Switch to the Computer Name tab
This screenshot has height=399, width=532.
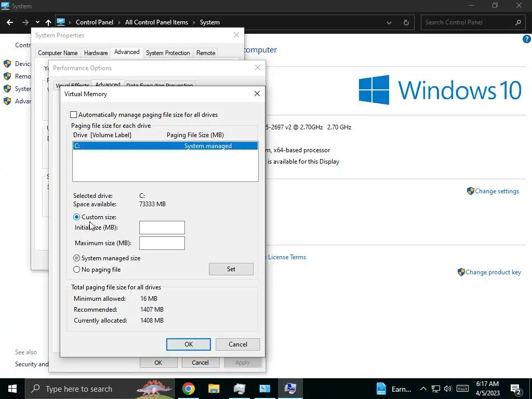click(58, 53)
